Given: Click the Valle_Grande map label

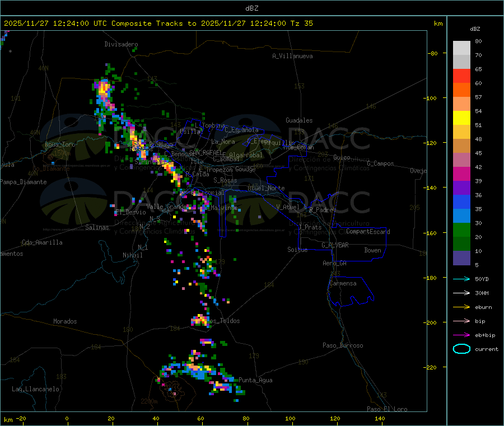Looking at the screenshot, I should [x=166, y=207].
